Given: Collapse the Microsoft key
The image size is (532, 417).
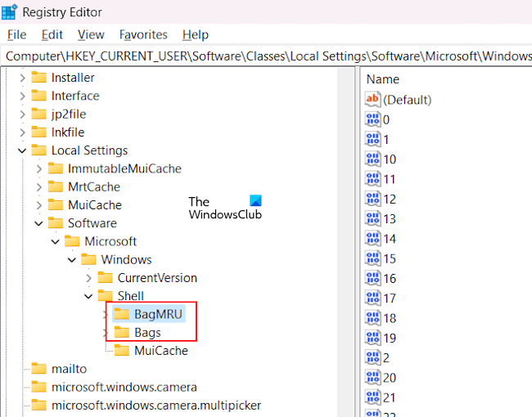Looking at the screenshot, I should click(x=56, y=242).
